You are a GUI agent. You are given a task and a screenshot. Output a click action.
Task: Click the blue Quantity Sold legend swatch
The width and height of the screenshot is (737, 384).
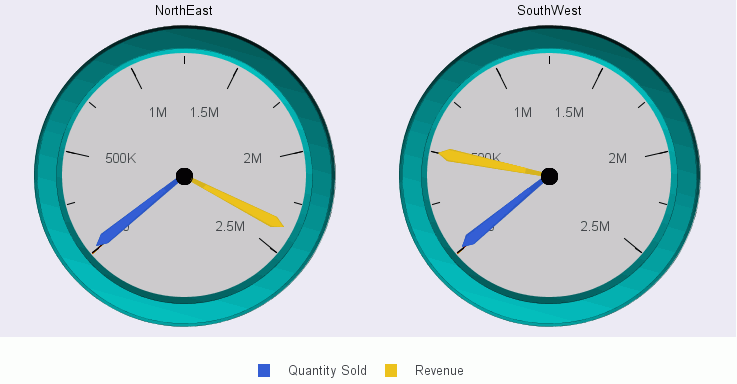point(264,370)
